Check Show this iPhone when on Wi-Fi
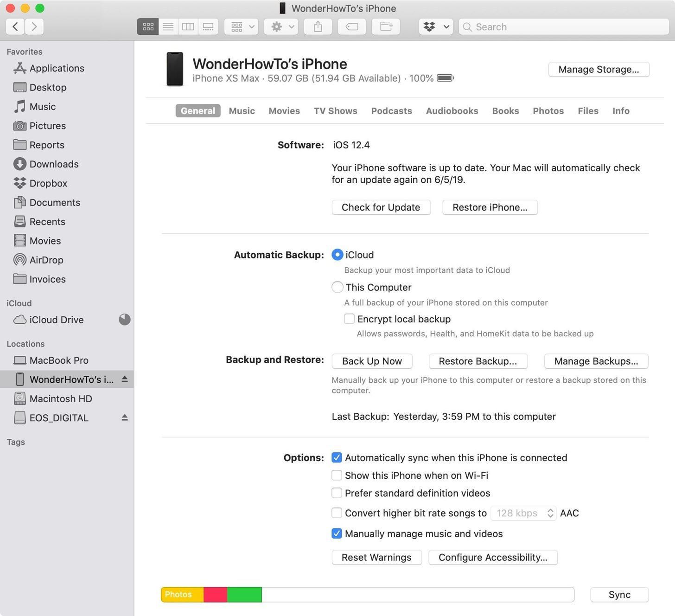 click(x=337, y=475)
